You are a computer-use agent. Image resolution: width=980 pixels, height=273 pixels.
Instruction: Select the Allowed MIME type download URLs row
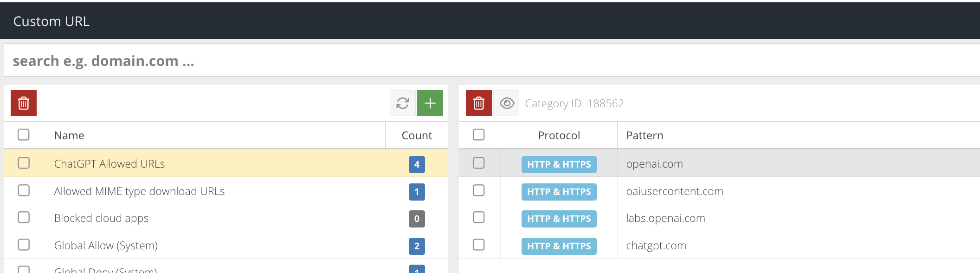coord(226,191)
